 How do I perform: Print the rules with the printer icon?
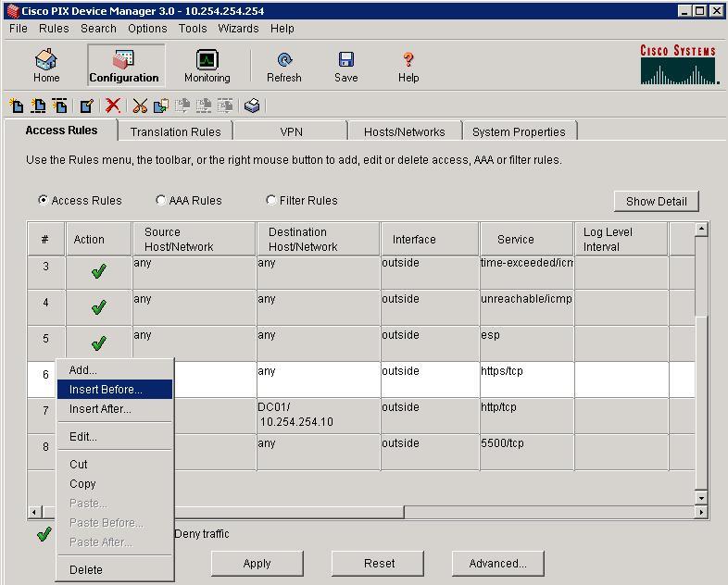252,106
